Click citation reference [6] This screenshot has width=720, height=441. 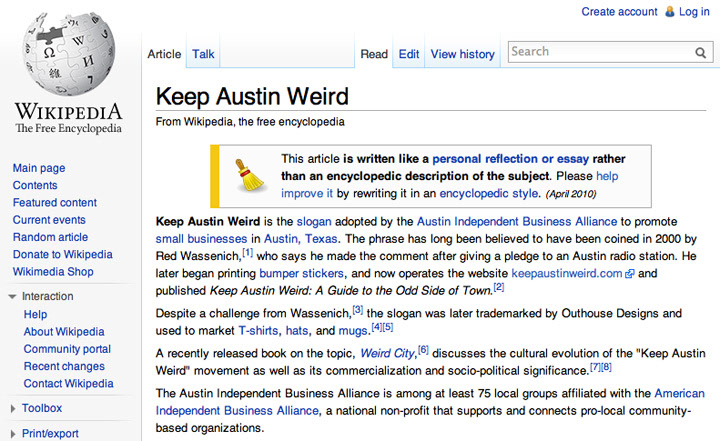[x=423, y=350]
